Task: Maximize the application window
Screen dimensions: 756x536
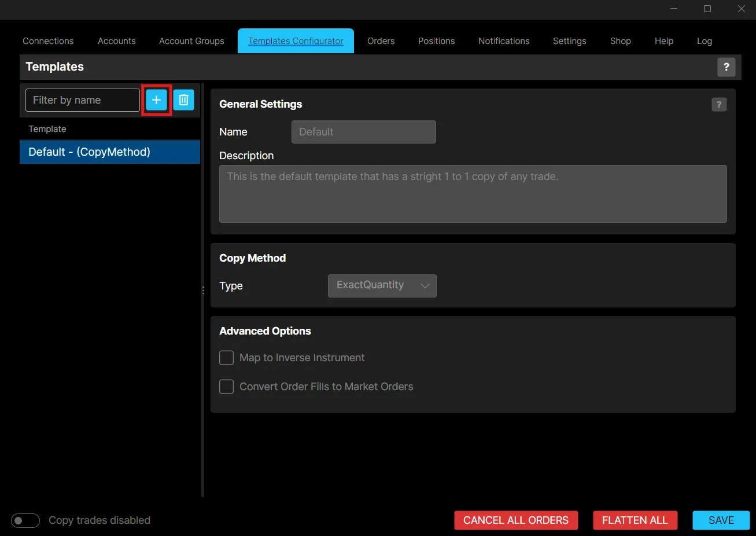Action: coord(707,9)
